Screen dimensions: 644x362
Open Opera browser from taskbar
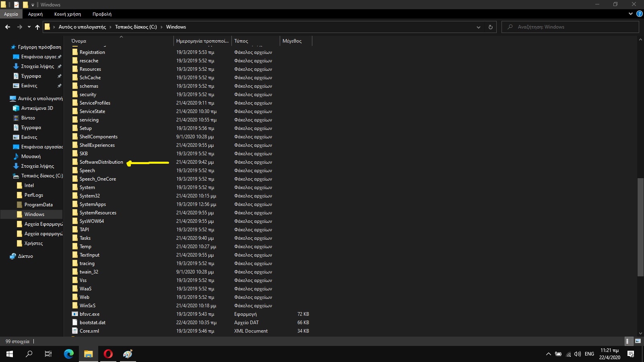[x=108, y=354]
